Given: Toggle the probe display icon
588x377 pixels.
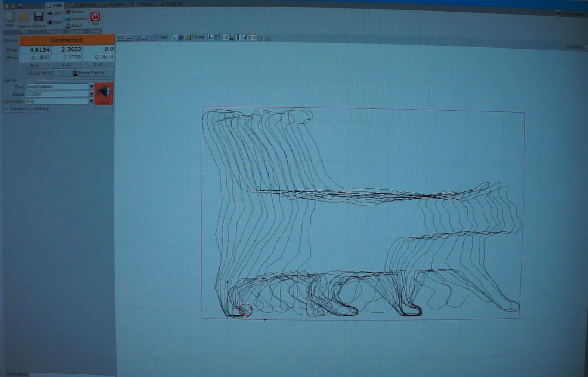Looking at the screenshot, I should 231,37.
